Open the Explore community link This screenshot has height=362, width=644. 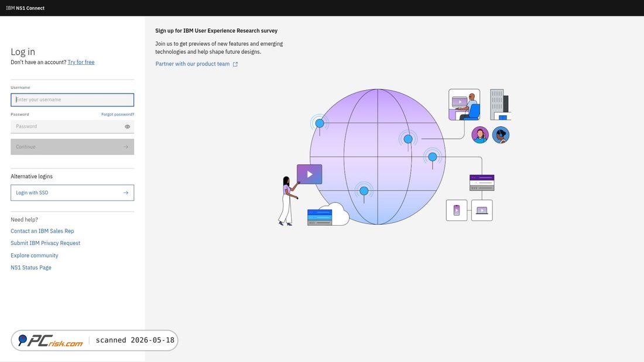(x=35, y=256)
